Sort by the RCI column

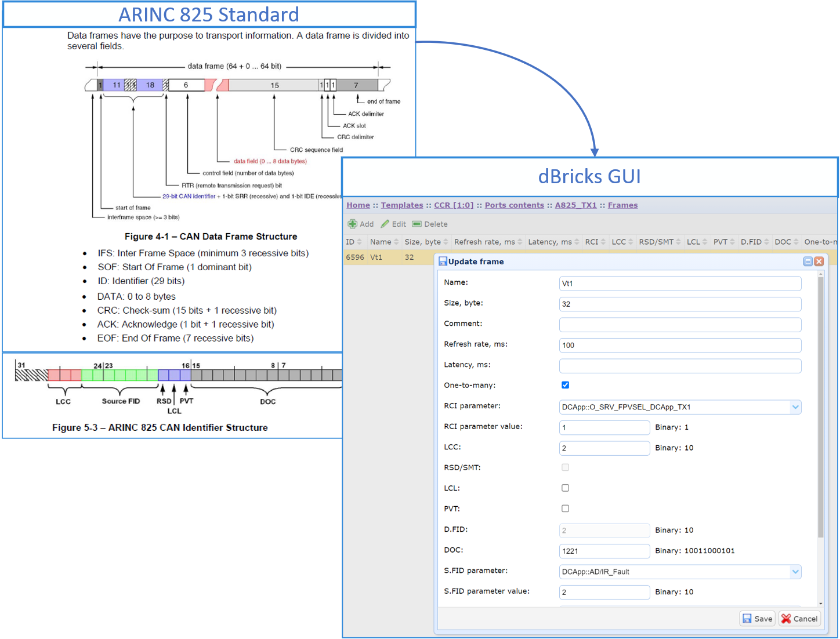click(595, 242)
